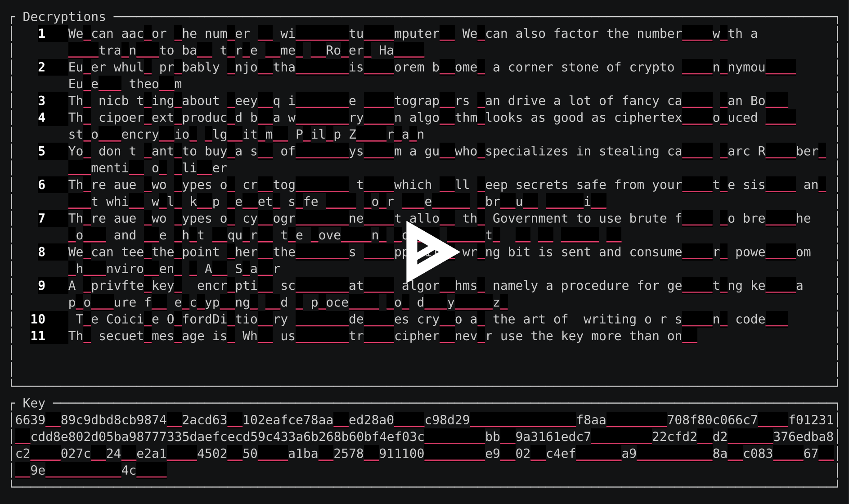
Task: Click 'namely a procedure for' in row 9
Action: click(x=576, y=286)
